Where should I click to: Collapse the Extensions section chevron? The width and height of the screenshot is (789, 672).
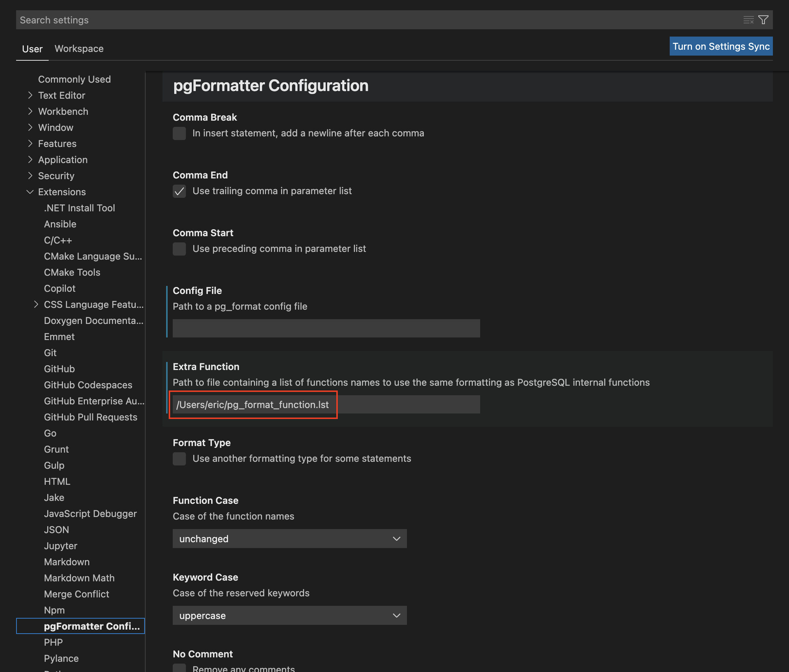[x=30, y=192]
